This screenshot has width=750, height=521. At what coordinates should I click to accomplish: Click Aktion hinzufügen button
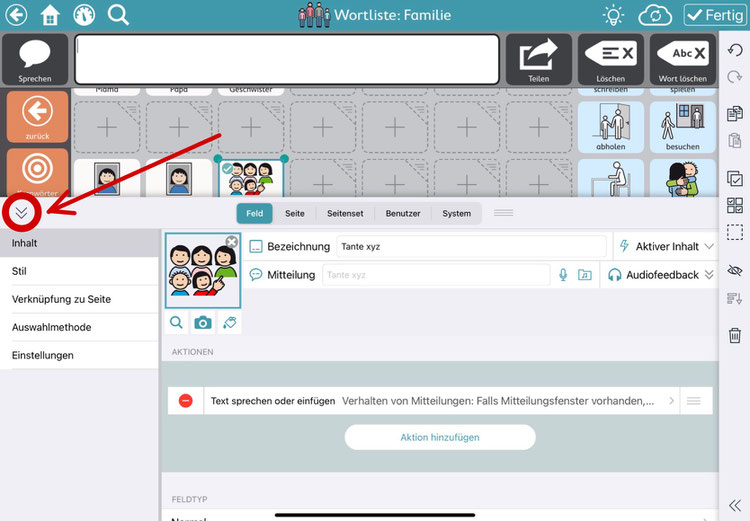tap(440, 437)
